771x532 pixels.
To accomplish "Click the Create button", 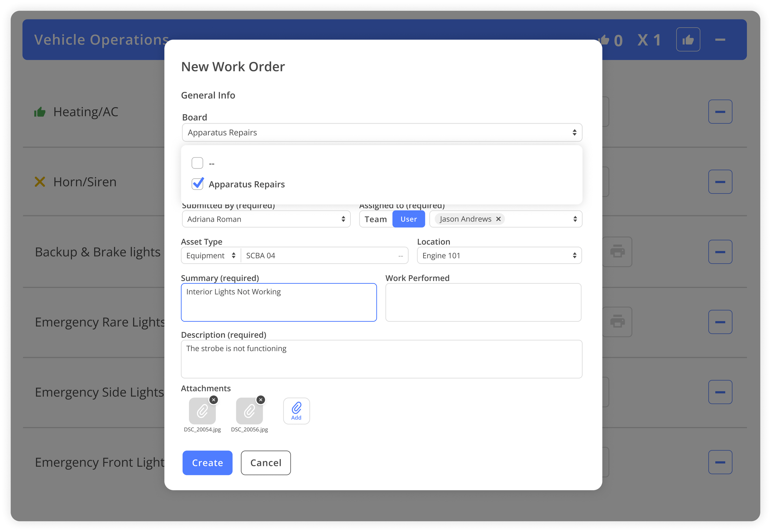I will [x=207, y=463].
